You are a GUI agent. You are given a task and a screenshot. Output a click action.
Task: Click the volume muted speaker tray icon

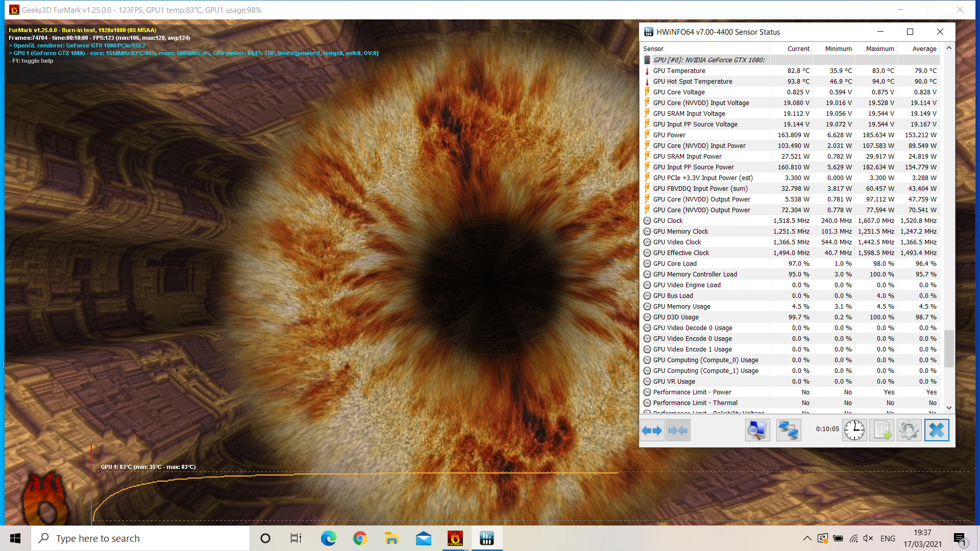(868, 538)
